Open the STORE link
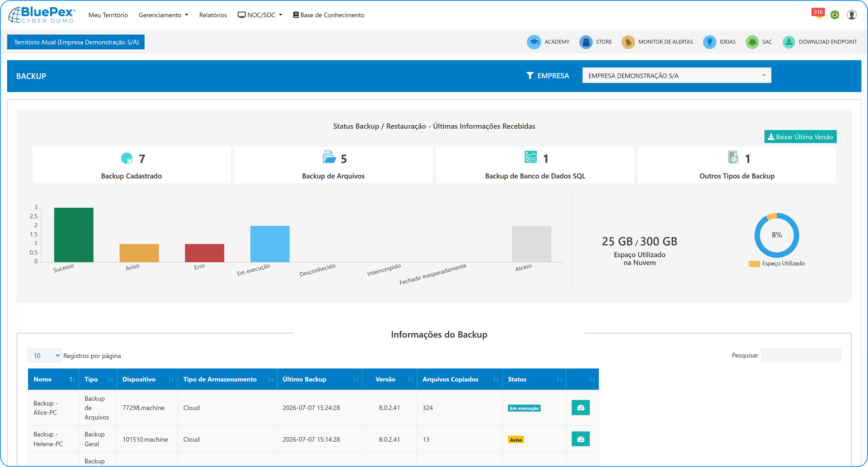Screen dimensions: 868x467 coord(604,42)
